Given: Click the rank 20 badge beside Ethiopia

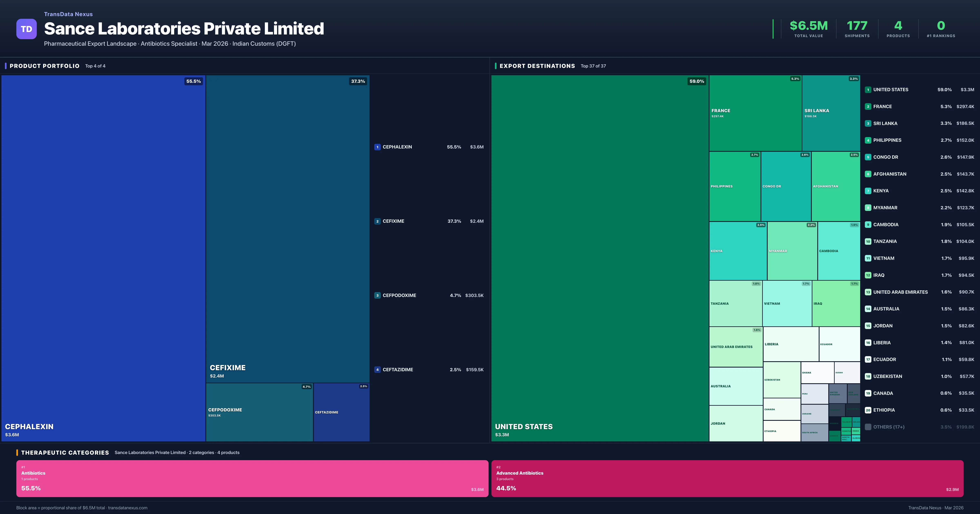Looking at the screenshot, I should (868, 410).
